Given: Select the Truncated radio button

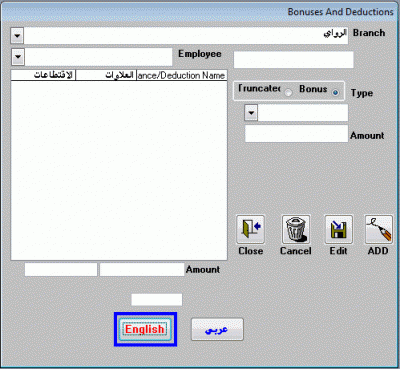Looking at the screenshot, I should 289,93.
